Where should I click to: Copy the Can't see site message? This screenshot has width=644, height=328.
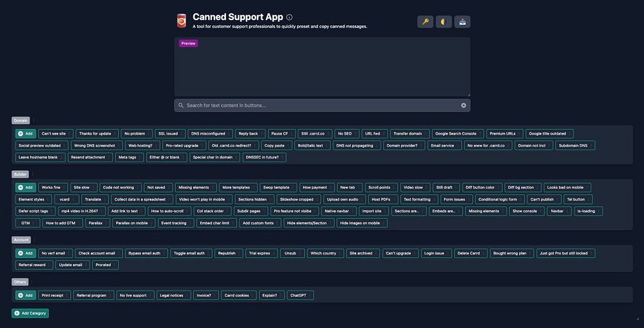55,133
